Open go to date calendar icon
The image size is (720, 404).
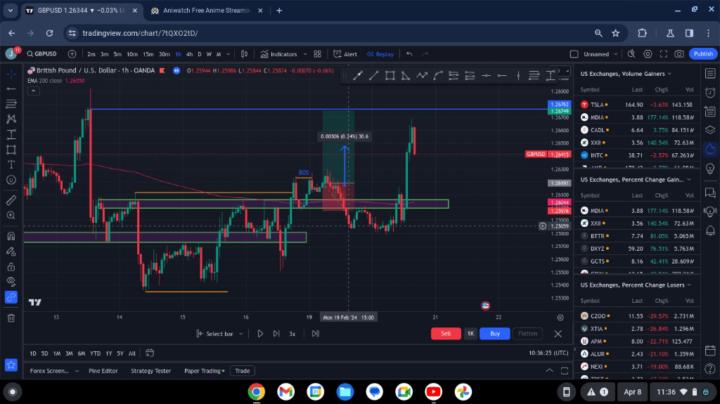150,353
